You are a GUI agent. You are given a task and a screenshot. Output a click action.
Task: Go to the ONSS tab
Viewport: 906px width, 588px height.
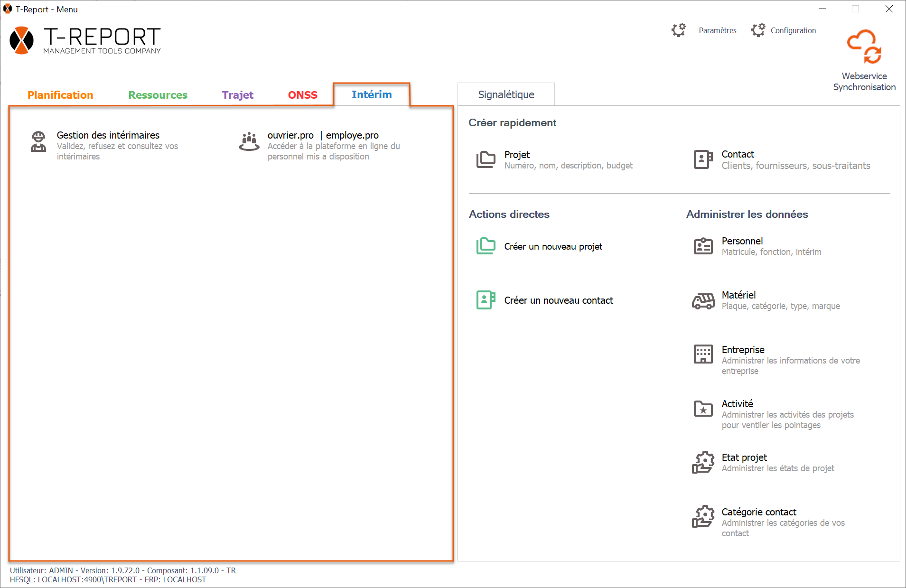point(302,95)
